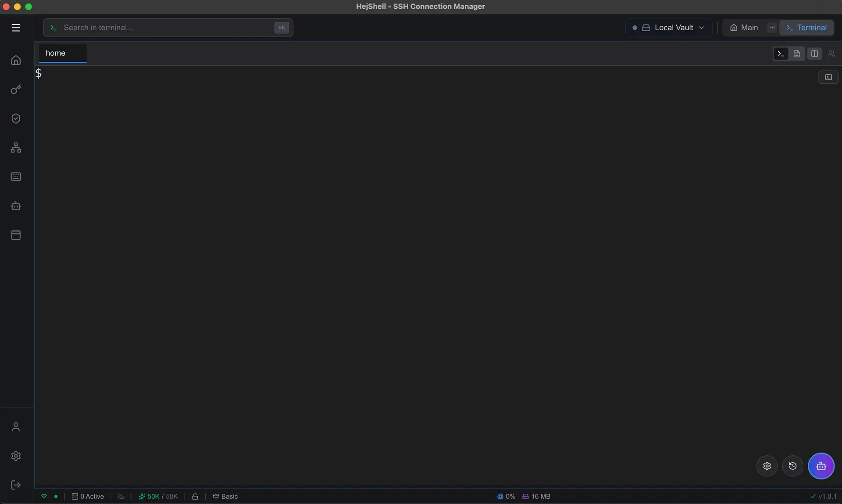This screenshot has width=842, height=504.
Task: Open the user profile icon in sidebar
Action: (x=16, y=426)
